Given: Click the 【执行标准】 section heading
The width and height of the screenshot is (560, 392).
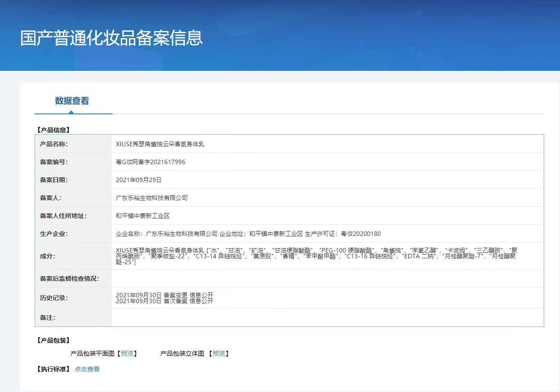Looking at the screenshot, I should tap(53, 369).
